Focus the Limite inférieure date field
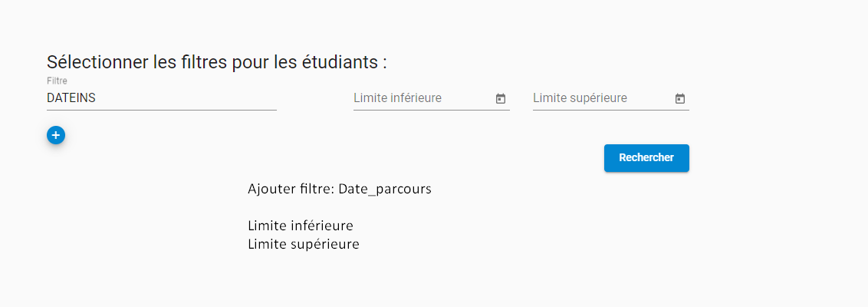The image size is (868, 307). (x=422, y=99)
